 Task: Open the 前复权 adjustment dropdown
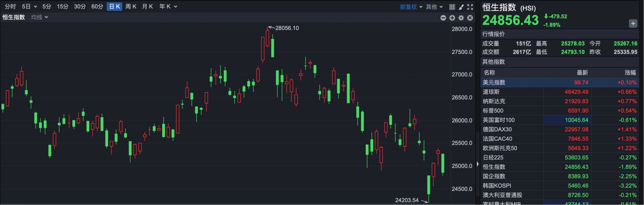click(x=411, y=7)
